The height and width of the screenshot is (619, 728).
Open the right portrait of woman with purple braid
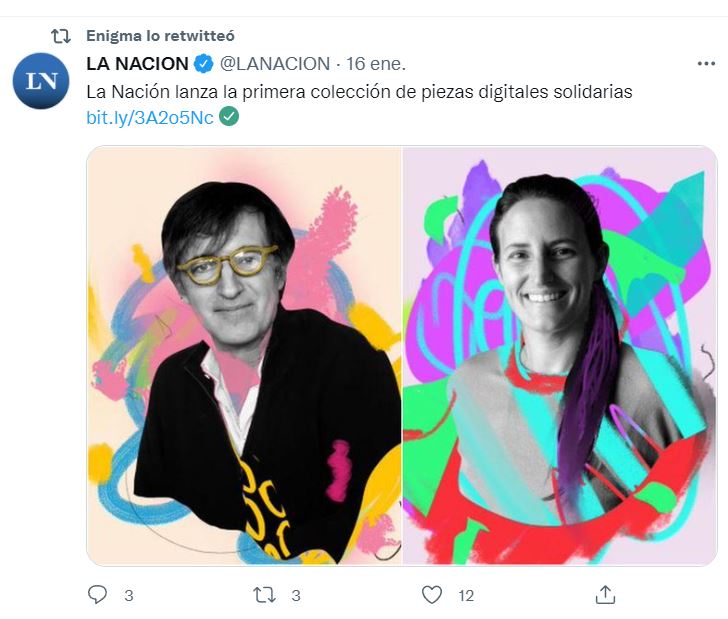tap(560, 356)
